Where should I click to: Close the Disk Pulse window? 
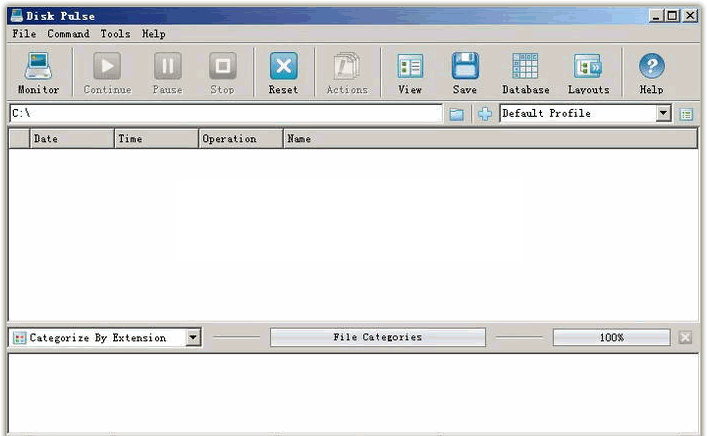[690, 16]
